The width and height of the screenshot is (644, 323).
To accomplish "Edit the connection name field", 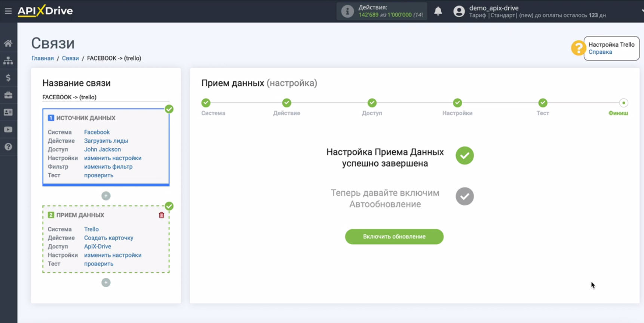I will pos(106,97).
